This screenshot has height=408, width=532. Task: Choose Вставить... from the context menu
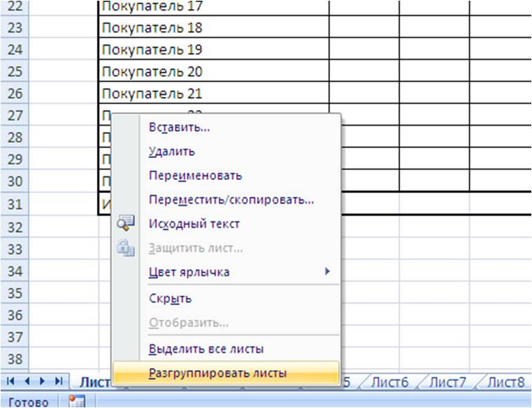click(x=179, y=127)
